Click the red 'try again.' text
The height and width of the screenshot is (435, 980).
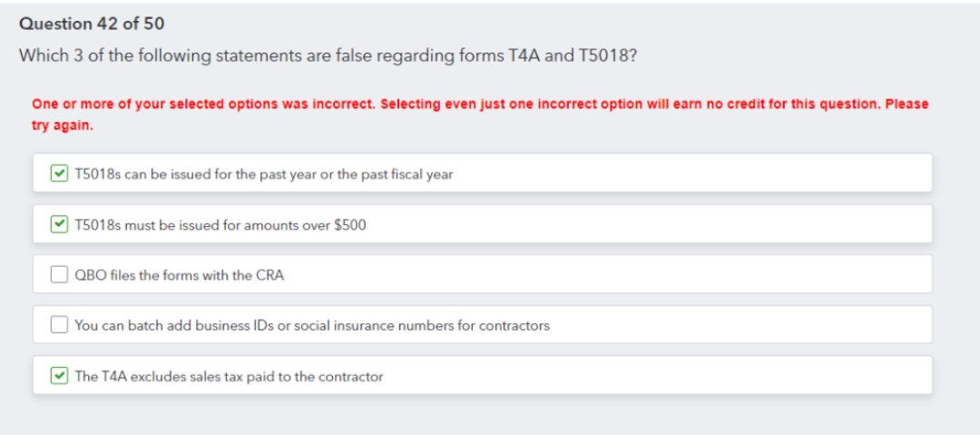(x=63, y=125)
